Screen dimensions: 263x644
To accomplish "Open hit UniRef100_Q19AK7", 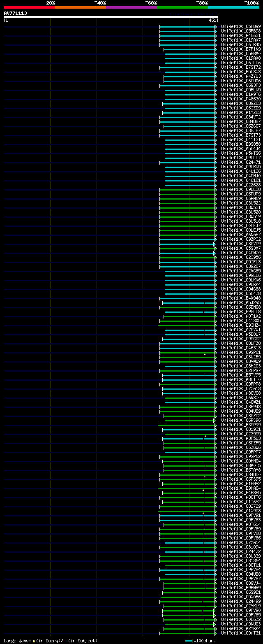I will 240,40.
